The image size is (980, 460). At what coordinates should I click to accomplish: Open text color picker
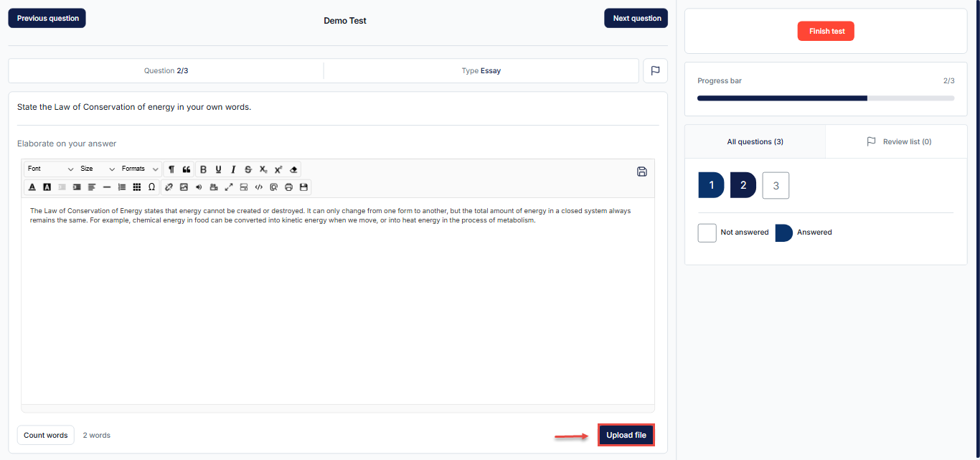pyautogui.click(x=32, y=187)
